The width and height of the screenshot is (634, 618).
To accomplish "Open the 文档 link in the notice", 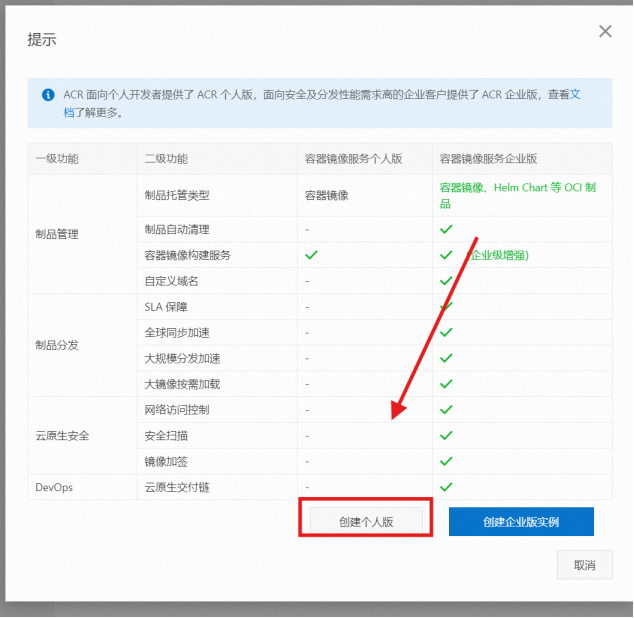I will click(575, 94).
